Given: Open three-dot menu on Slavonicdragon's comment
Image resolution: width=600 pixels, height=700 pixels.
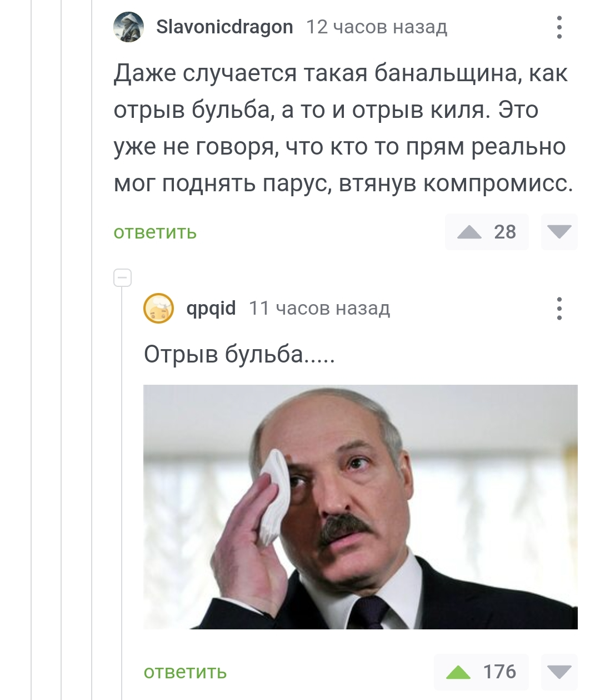Looking at the screenshot, I should (559, 27).
